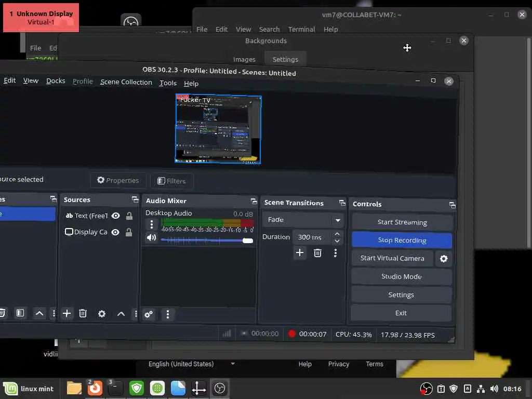Toggle visibility of Display Capture source
Image resolution: width=532 pixels, height=399 pixels.
tap(115, 232)
